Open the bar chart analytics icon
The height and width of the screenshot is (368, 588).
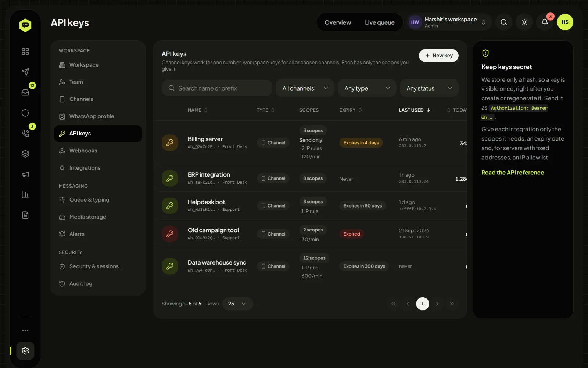point(25,195)
